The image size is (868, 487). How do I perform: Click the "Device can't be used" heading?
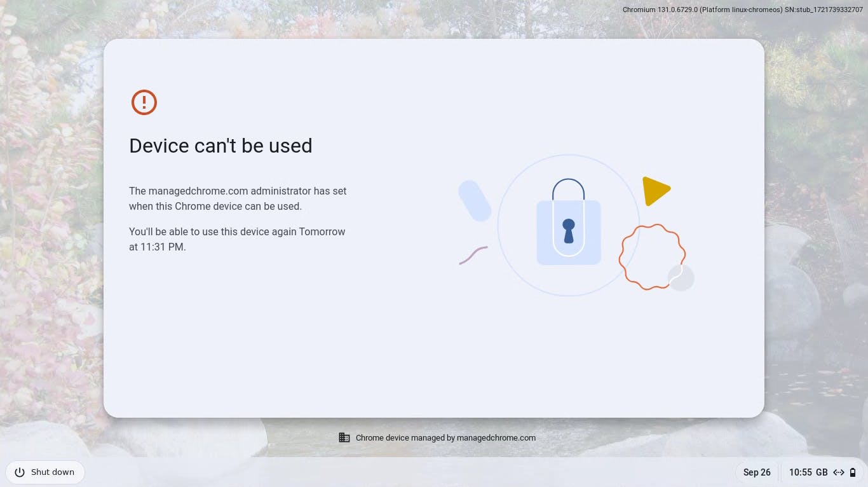click(x=220, y=146)
